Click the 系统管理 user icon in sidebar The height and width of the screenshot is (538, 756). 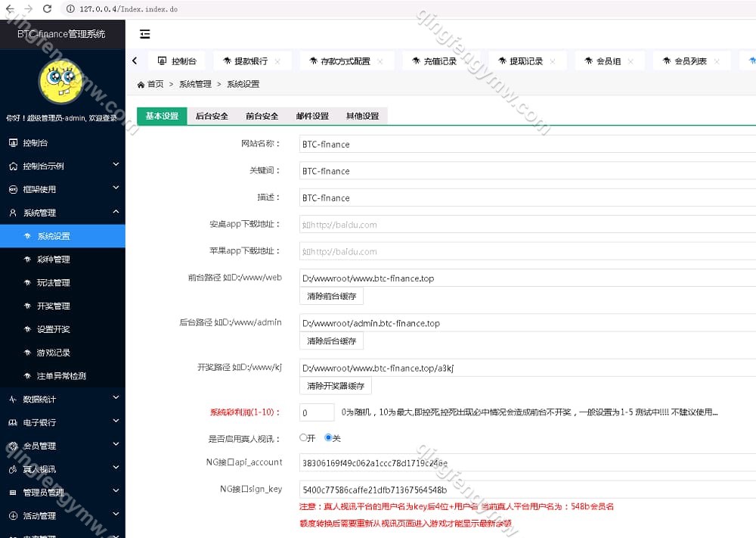click(x=13, y=213)
